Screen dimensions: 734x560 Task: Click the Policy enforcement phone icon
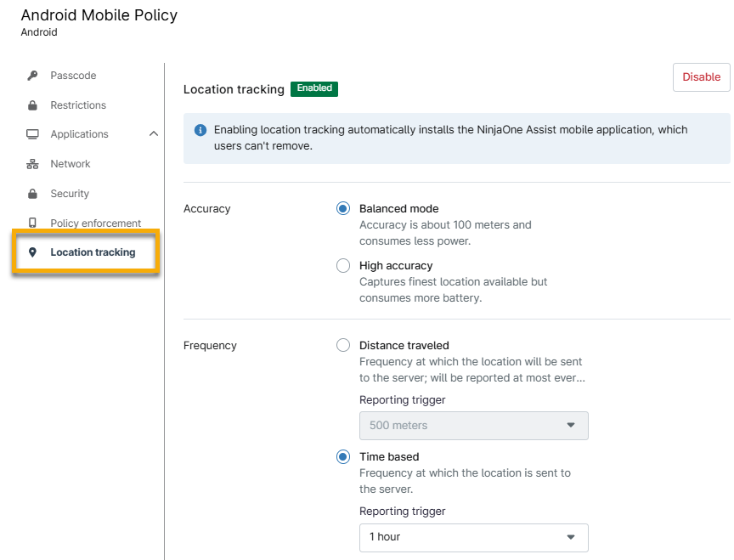[x=31, y=222]
